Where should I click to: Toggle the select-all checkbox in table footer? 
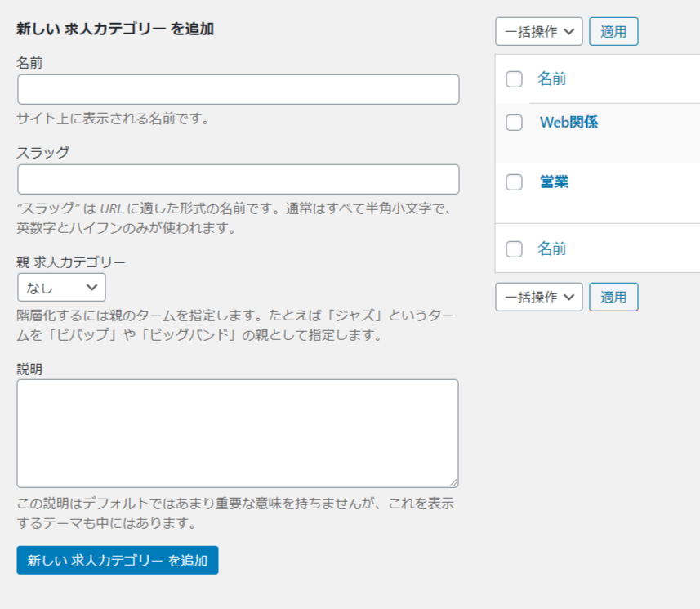click(514, 249)
